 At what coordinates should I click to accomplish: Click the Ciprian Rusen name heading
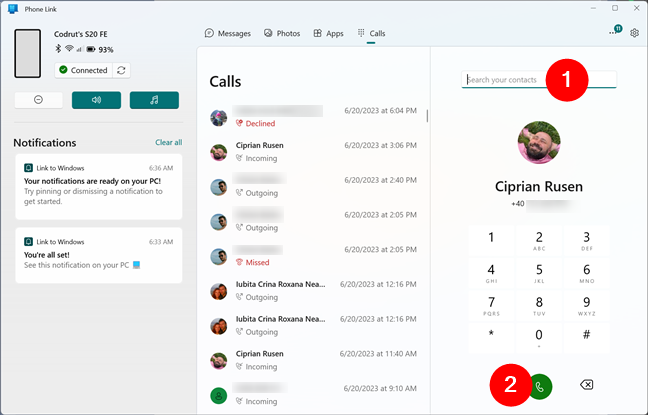(539, 187)
